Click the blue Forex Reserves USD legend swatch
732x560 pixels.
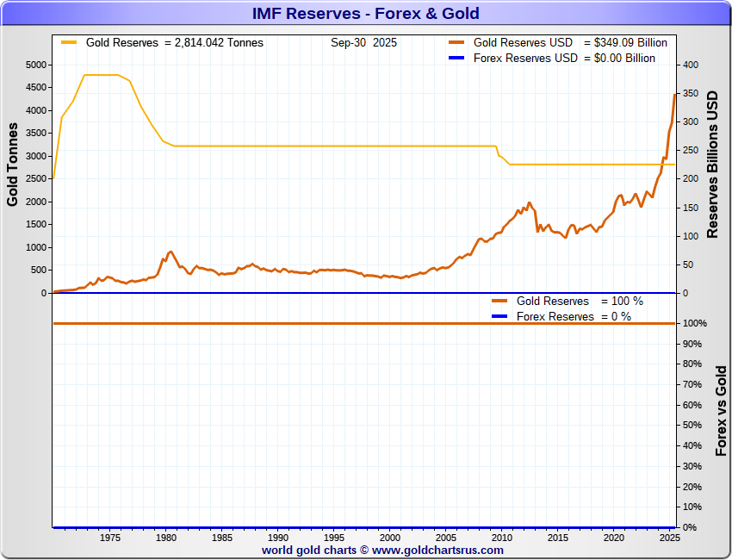(x=456, y=58)
